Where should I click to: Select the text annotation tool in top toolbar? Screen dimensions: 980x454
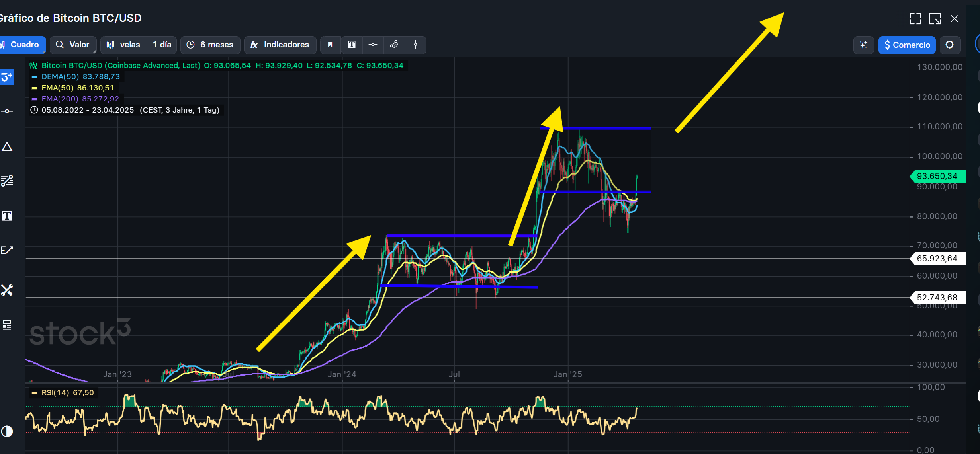click(352, 45)
